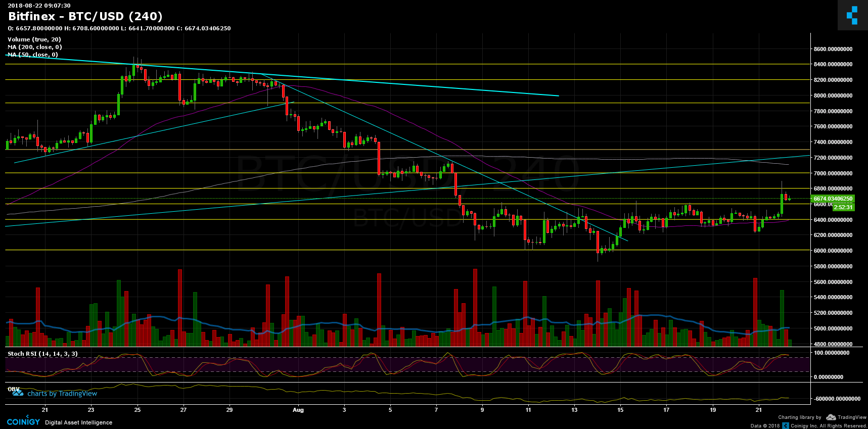The image size is (868, 429).
Task: Click the OBV -600000.00000000 scale label
Action: pyautogui.click(x=837, y=399)
